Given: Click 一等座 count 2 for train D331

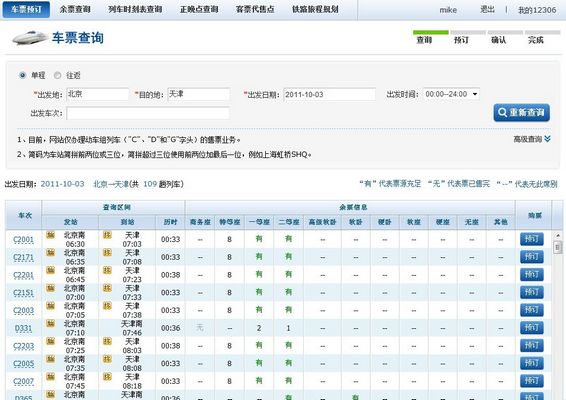Looking at the screenshot, I should (259, 328).
